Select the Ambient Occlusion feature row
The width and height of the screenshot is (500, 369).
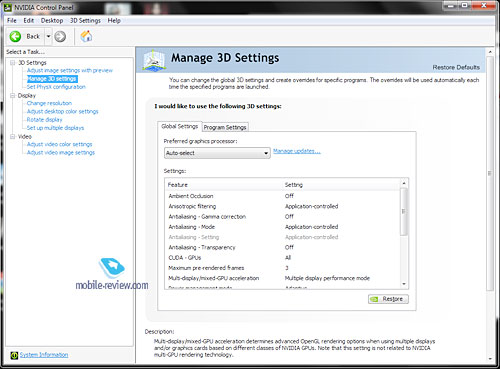tap(282, 196)
